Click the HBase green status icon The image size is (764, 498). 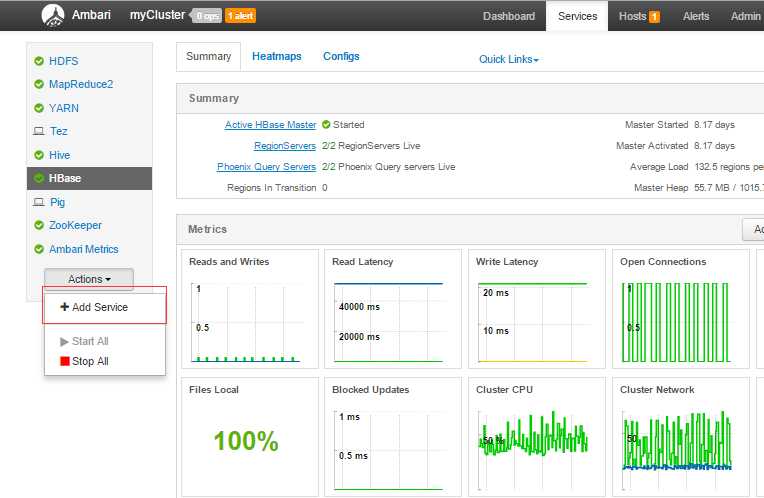39,178
